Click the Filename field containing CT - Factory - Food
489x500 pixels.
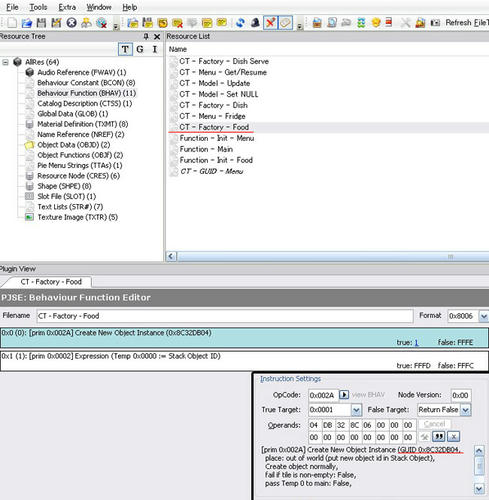click(x=225, y=316)
